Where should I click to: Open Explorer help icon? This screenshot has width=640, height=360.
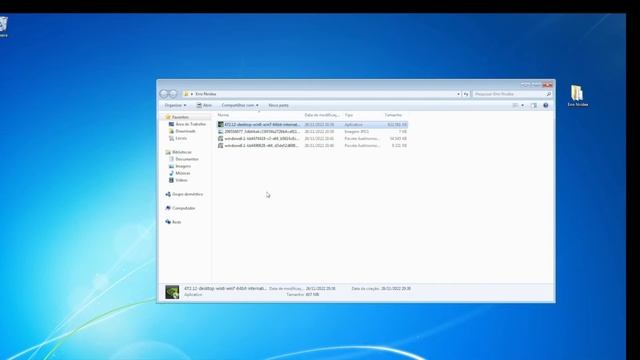point(546,105)
